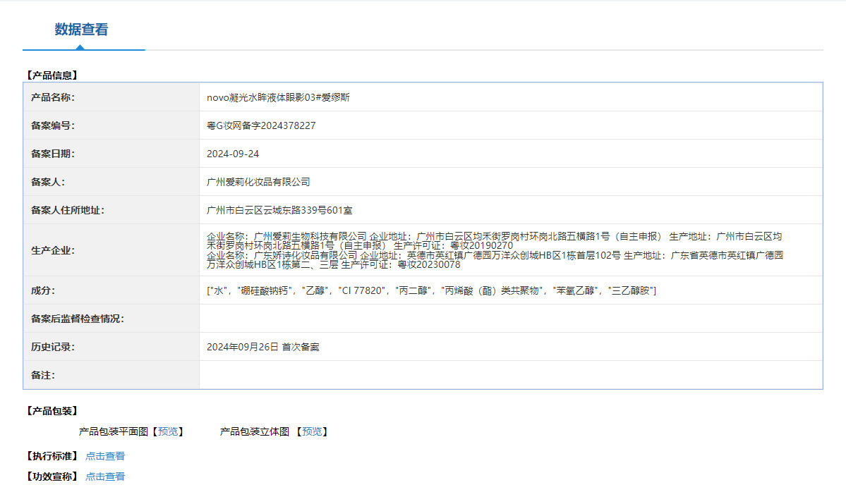
Task: Click the 历史记录 row label
Action: pos(53,347)
